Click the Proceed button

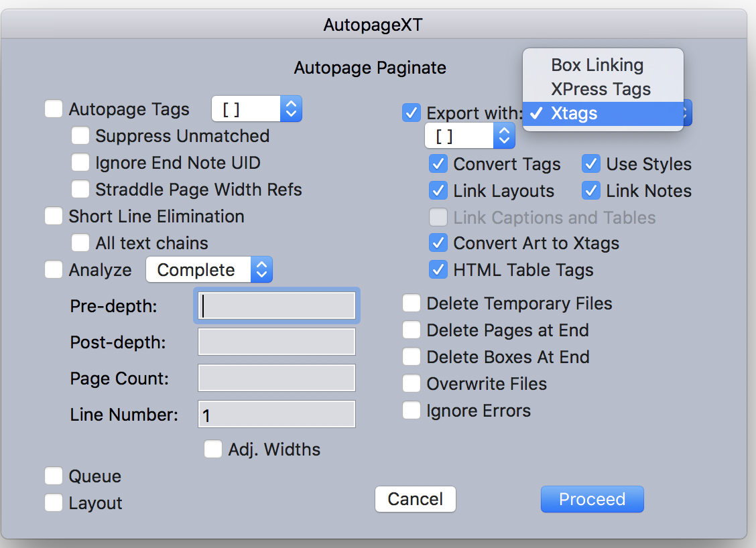[592, 499]
